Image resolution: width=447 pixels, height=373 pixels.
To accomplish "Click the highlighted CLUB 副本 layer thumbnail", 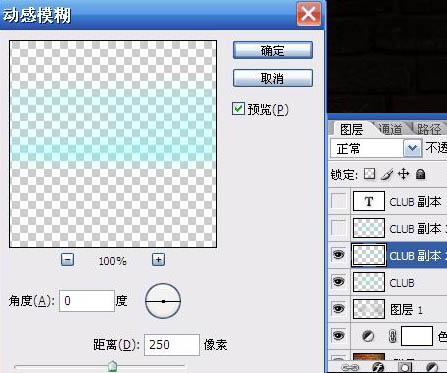I will click(x=369, y=255).
